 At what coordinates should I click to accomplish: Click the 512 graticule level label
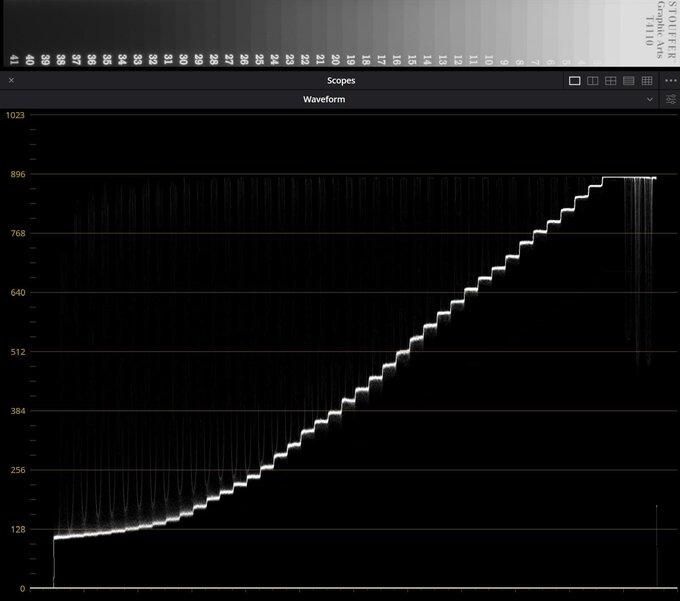pyautogui.click(x=18, y=352)
